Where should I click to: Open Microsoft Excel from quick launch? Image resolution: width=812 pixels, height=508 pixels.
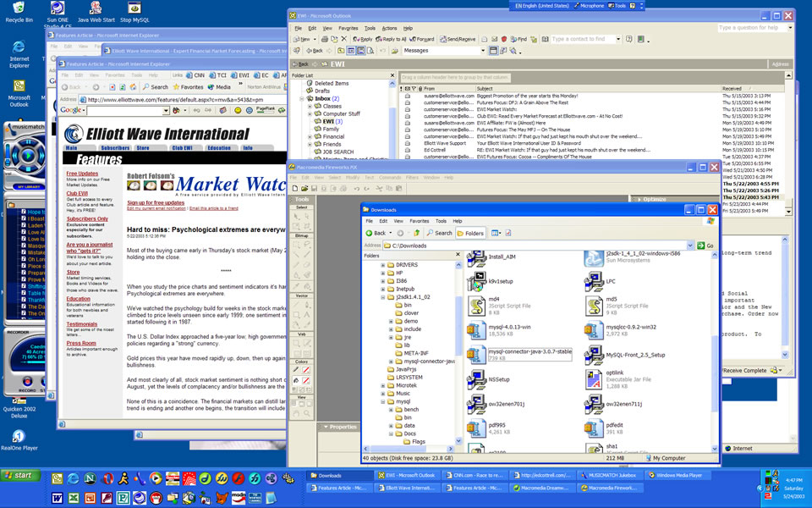pos(74,498)
